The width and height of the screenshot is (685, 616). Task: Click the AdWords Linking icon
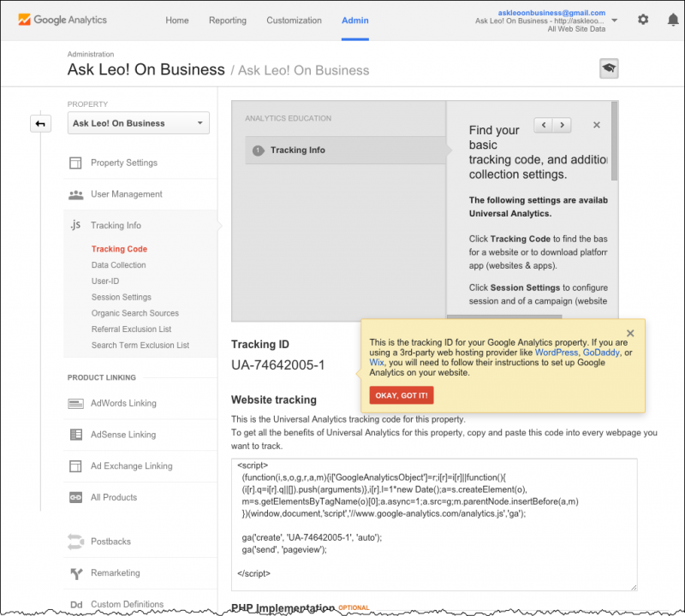75,403
